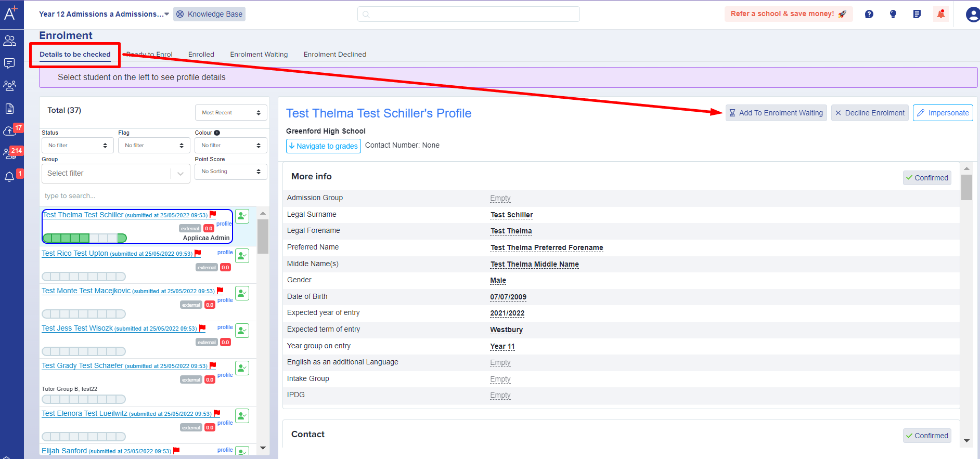Open the help question mark icon

[x=869, y=14]
